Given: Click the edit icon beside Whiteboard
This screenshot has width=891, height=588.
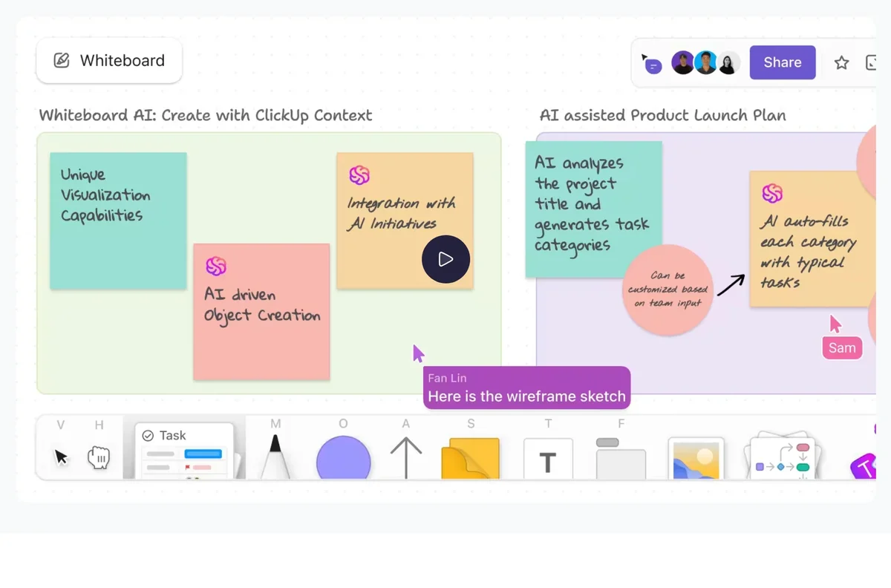Looking at the screenshot, I should click(x=62, y=61).
